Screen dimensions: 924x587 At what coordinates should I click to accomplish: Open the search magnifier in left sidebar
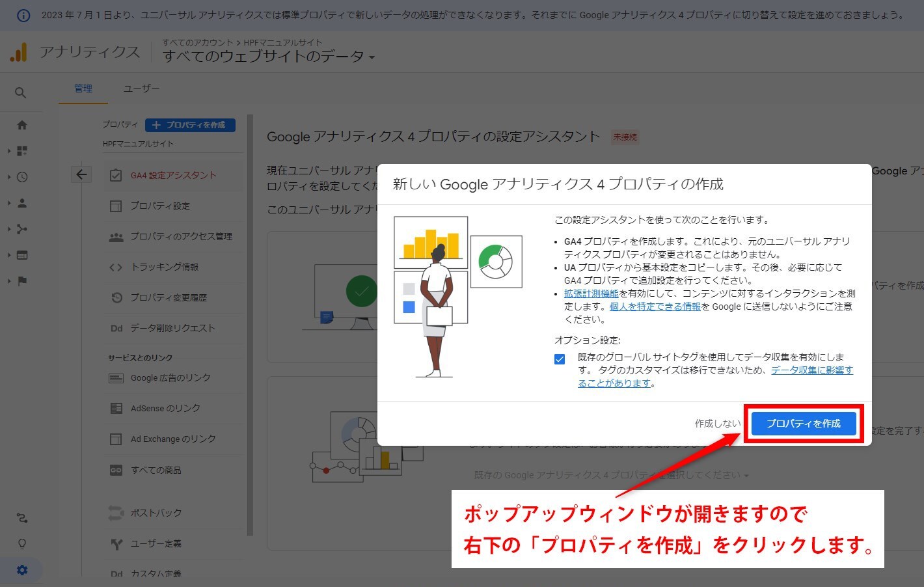click(21, 93)
